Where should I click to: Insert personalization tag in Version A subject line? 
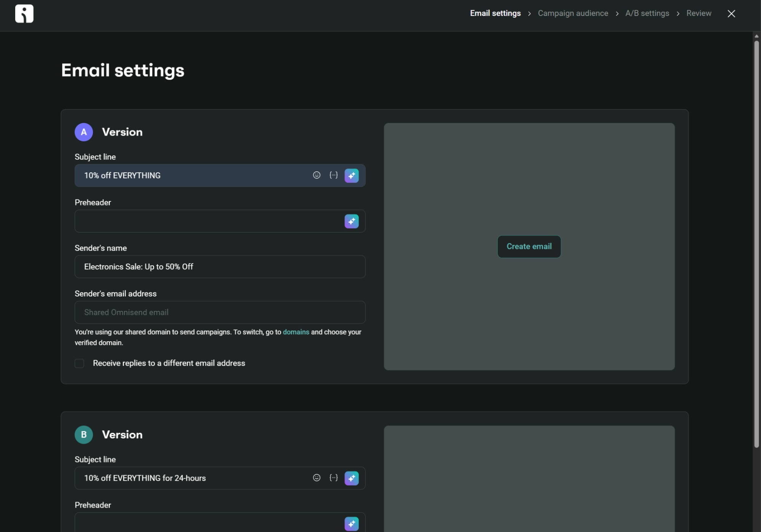tap(334, 175)
